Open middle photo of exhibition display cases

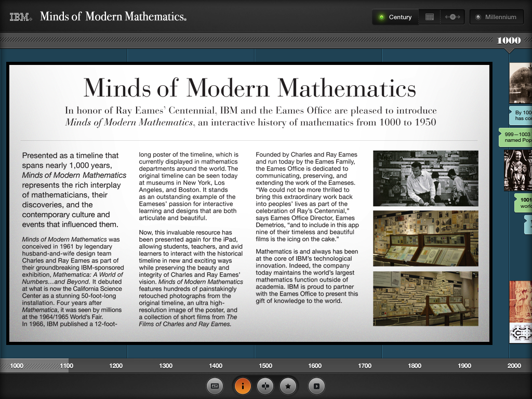425,238
